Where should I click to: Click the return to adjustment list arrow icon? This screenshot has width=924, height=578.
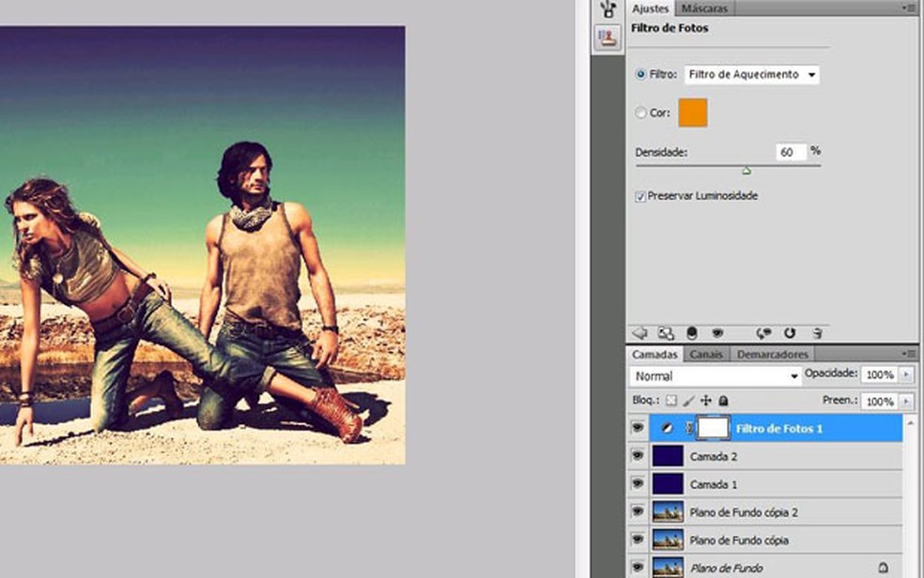coord(640,333)
